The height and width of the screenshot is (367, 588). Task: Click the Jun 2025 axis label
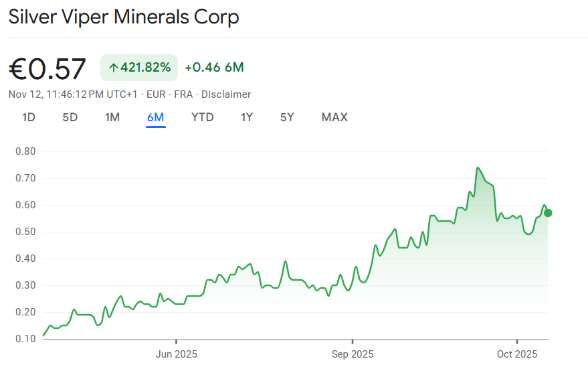point(176,354)
